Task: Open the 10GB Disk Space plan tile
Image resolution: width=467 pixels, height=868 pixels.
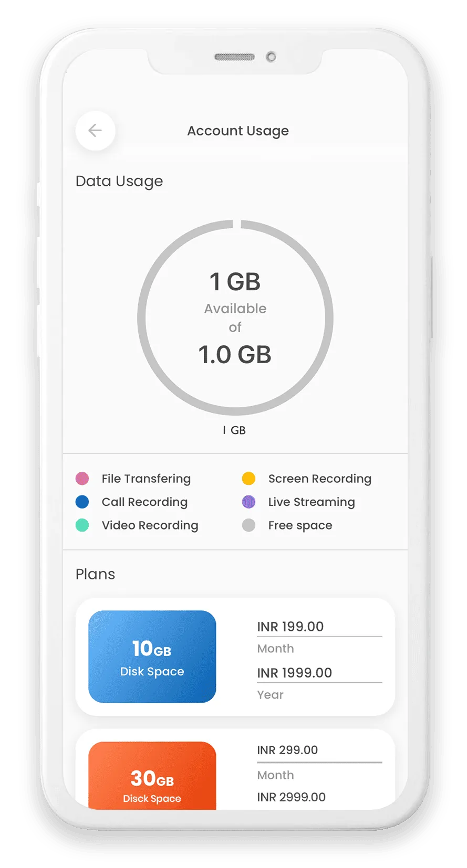Action: click(x=152, y=657)
